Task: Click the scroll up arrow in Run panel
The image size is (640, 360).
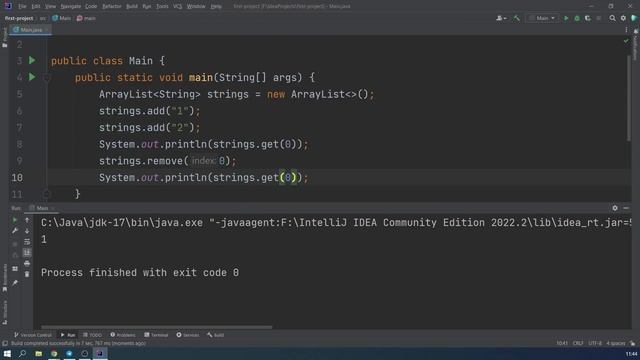Action: coord(27,220)
